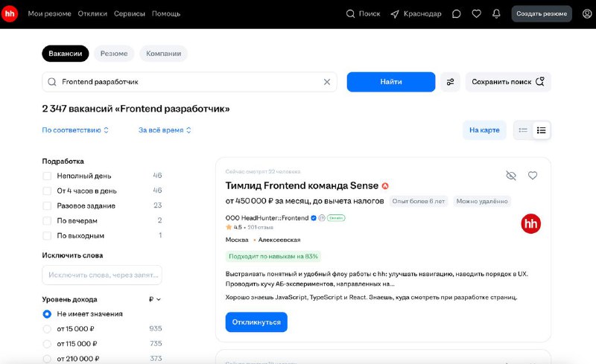The width and height of the screenshot is (596, 364).
Task: Click the Откликнуться button
Action: point(256,322)
